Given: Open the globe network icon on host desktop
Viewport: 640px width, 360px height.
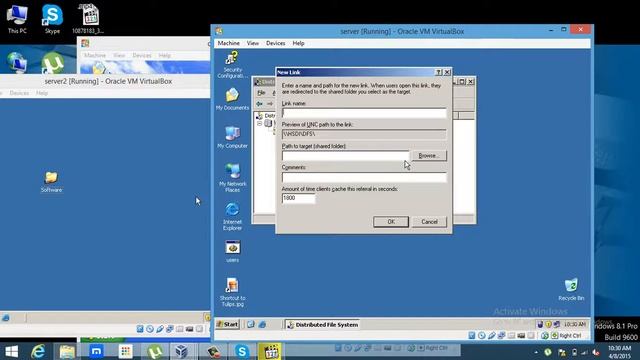Looking at the screenshot, I should [17, 62].
